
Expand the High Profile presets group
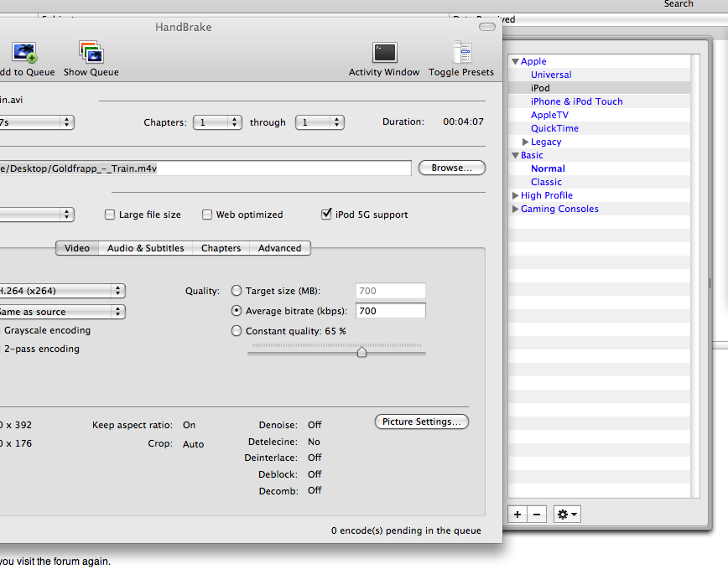515,196
